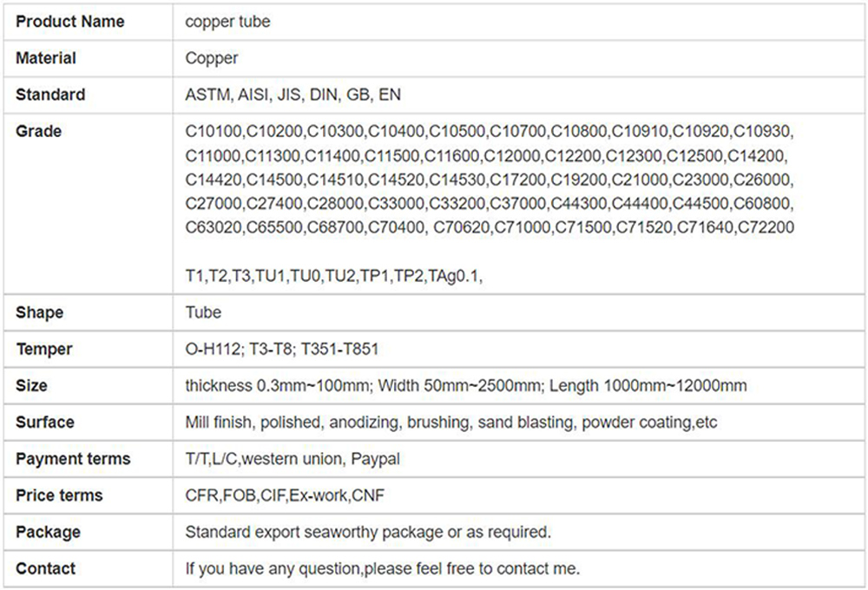This screenshot has width=868, height=590.
Task: Click the 'Copper' material value
Action: [x=212, y=58]
